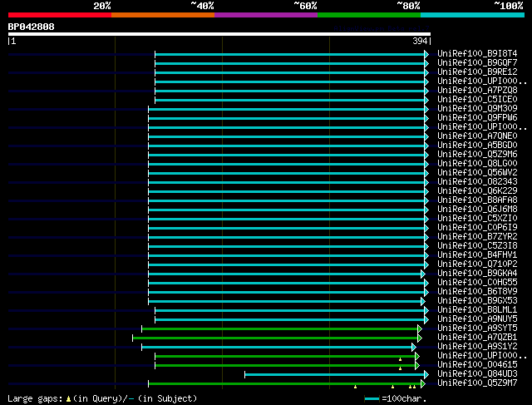The image size is (532, 405).
Task: Click the cyan alignment bar for UniRef100_B9I8T4
Action: pos(290,54)
